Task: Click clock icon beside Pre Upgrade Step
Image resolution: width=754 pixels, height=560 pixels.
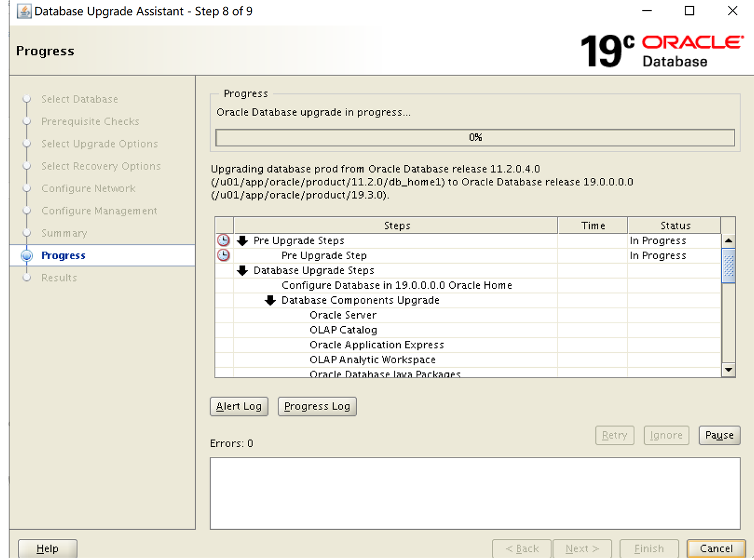Action: [223, 255]
